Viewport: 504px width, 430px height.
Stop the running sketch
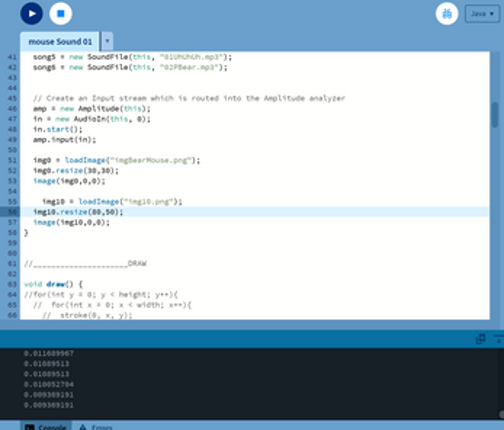[x=61, y=14]
